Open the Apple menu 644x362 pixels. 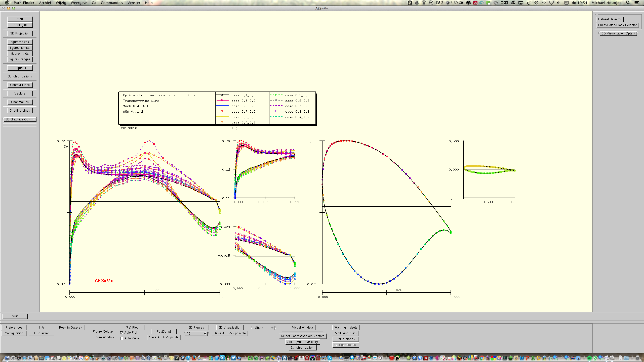(x=7, y=3)
